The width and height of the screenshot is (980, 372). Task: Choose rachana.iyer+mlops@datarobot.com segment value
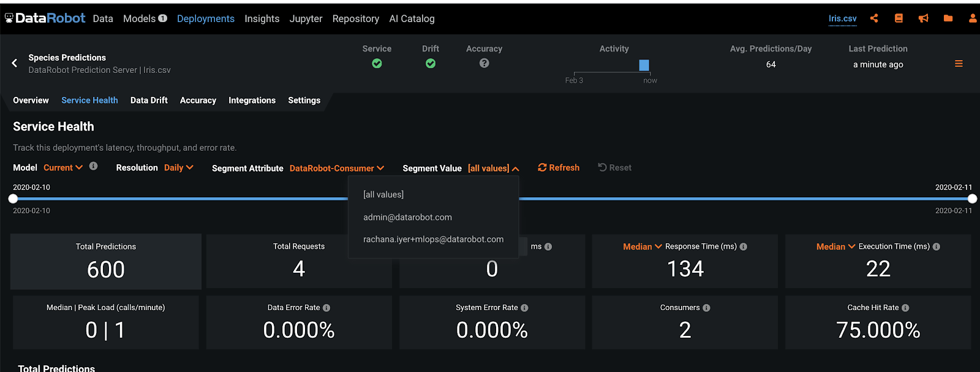coord(434,239)
